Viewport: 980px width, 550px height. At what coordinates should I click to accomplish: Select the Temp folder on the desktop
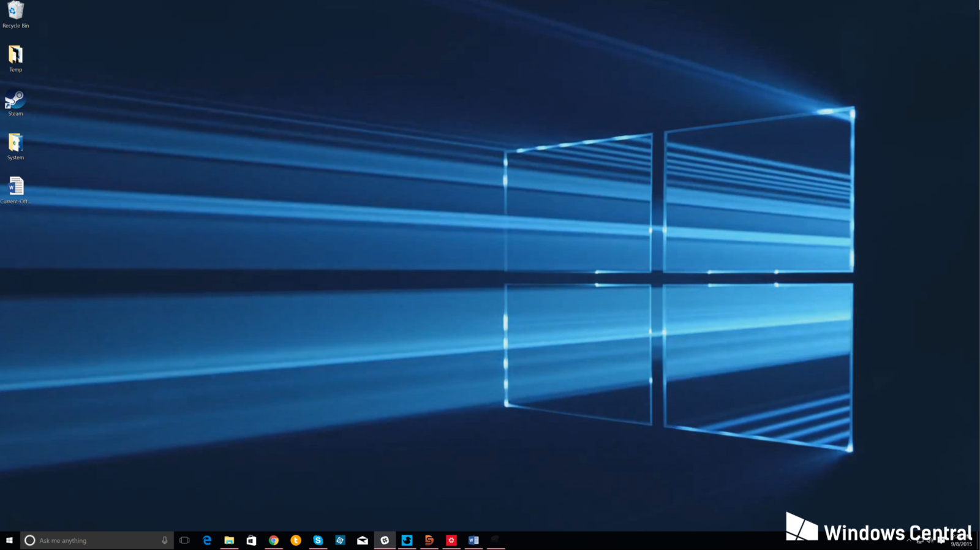pyautogui.click(x=15, y=58)
